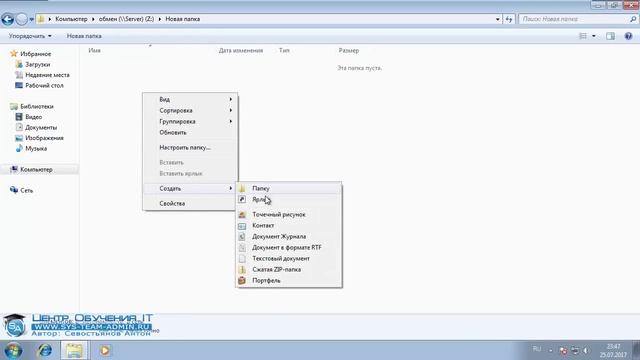Create a shortcut via Ярлык item
Image resolution: width=640 pixels, height=360 pixels.
(x=289, y=200)
